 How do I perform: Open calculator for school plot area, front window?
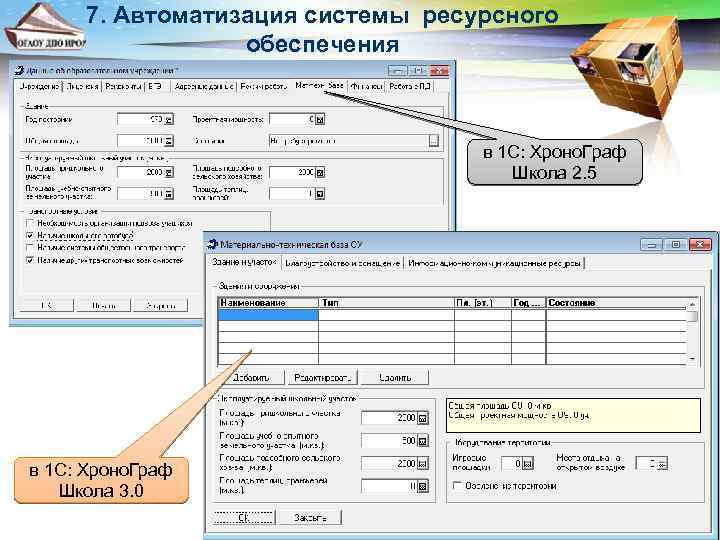pos(422,418)
